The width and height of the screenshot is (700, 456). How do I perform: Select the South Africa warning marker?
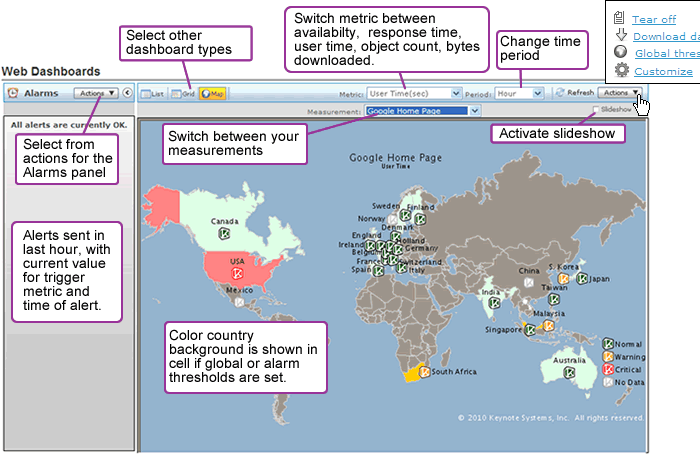425,372
